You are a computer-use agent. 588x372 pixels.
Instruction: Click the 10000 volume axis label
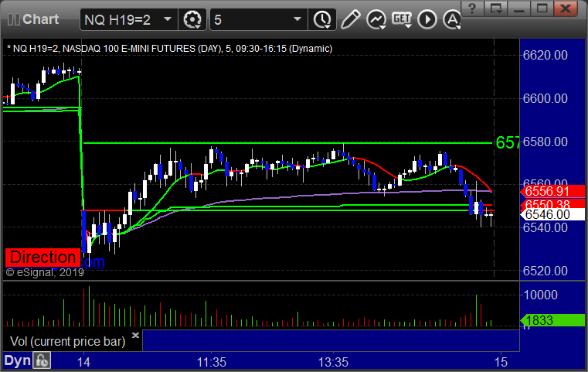(540, 295)
